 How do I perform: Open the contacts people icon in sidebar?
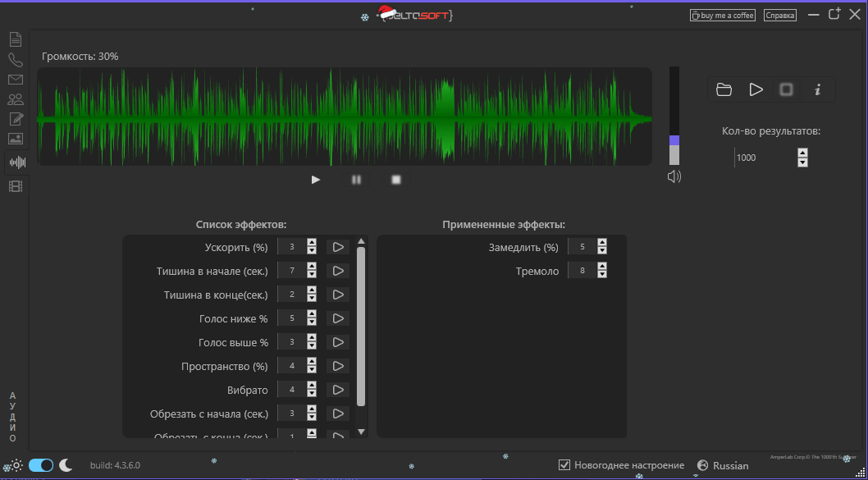click(15, 99)
